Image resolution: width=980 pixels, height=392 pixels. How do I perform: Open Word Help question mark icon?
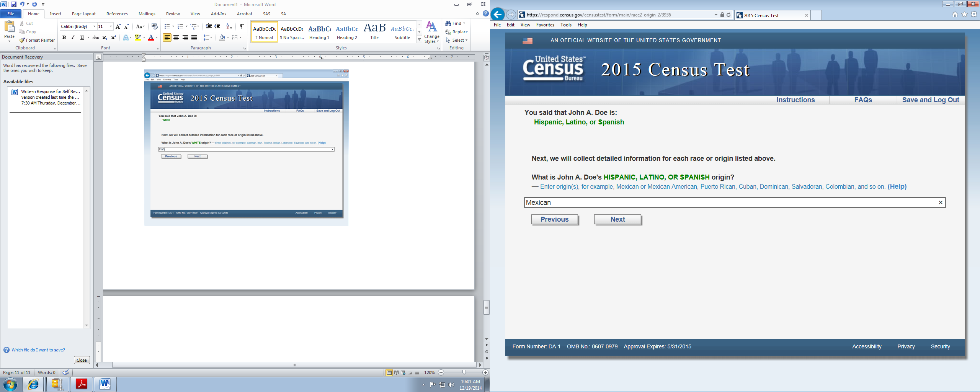pos(486,13)
